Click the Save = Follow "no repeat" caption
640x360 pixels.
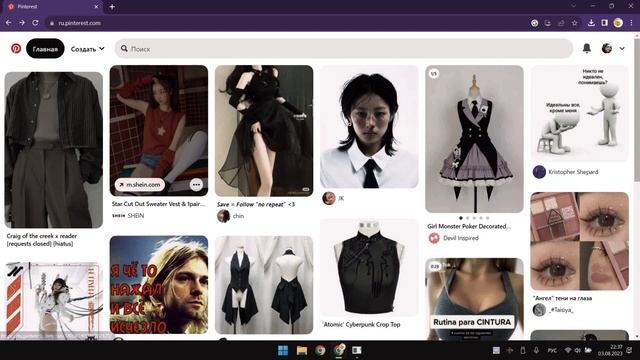pos(256,204)
